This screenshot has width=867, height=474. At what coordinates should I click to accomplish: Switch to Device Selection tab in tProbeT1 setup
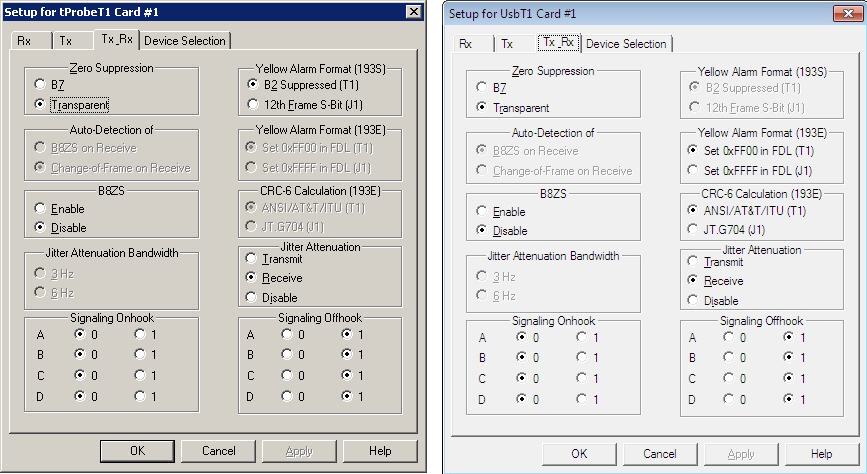pos(185,41)
